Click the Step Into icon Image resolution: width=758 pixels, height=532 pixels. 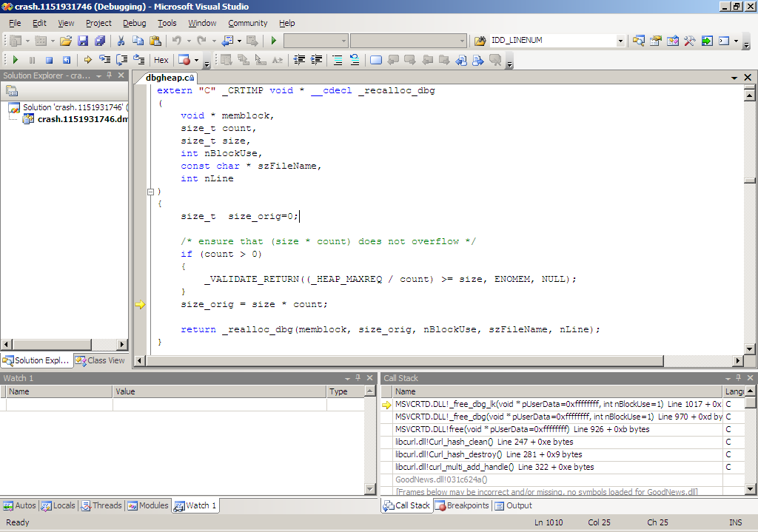pos(104,60)
